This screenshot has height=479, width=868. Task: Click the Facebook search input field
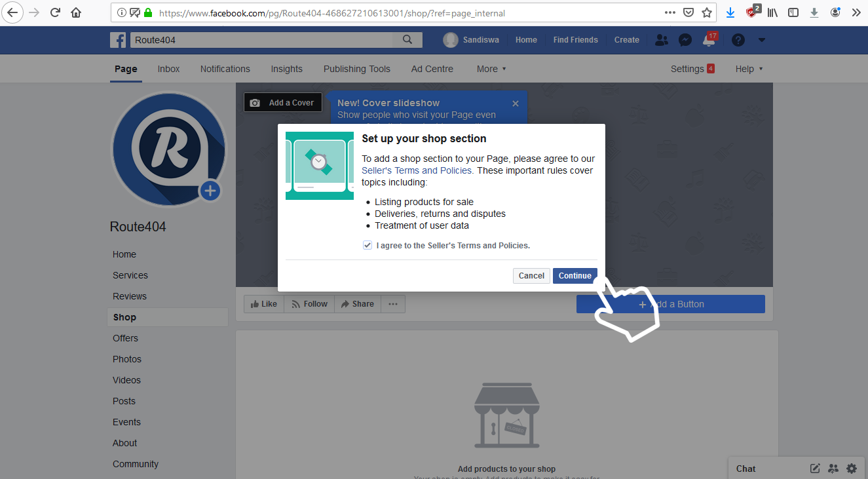262,40
